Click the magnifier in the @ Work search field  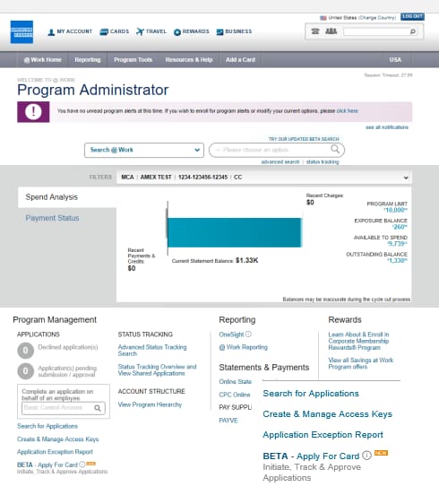pyautogui.click(x=335, y=149)
